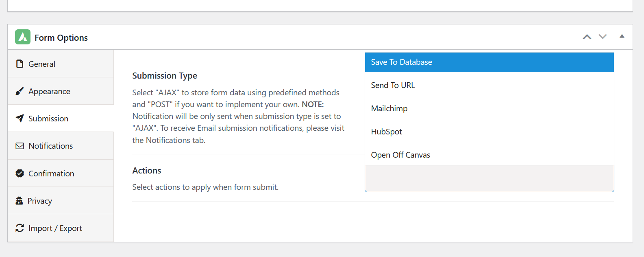This screenshot has width=644, height=257.
Task: Select HubSpot action option
Action: pyautogui.click(x=489, y=132)
